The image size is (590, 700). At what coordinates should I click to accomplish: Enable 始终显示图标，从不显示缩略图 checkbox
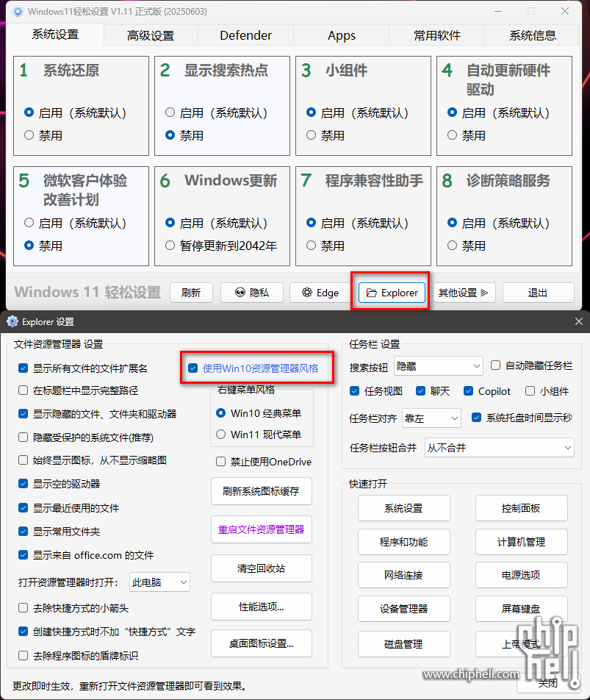tap(24, 460)
